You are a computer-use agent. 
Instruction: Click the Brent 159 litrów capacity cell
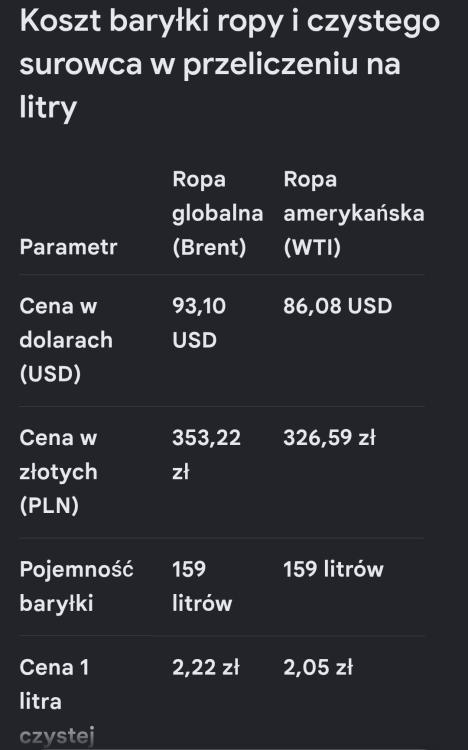pos(202,586)
